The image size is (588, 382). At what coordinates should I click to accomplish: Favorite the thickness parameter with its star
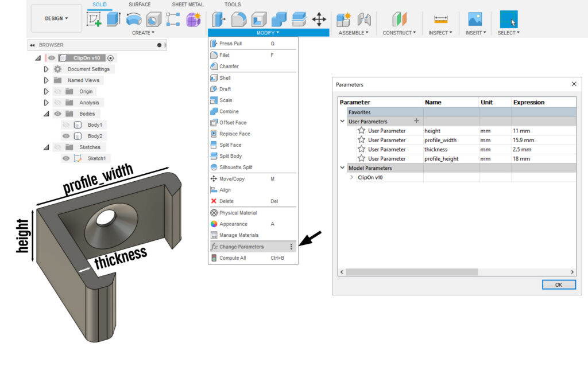[361, 149]
